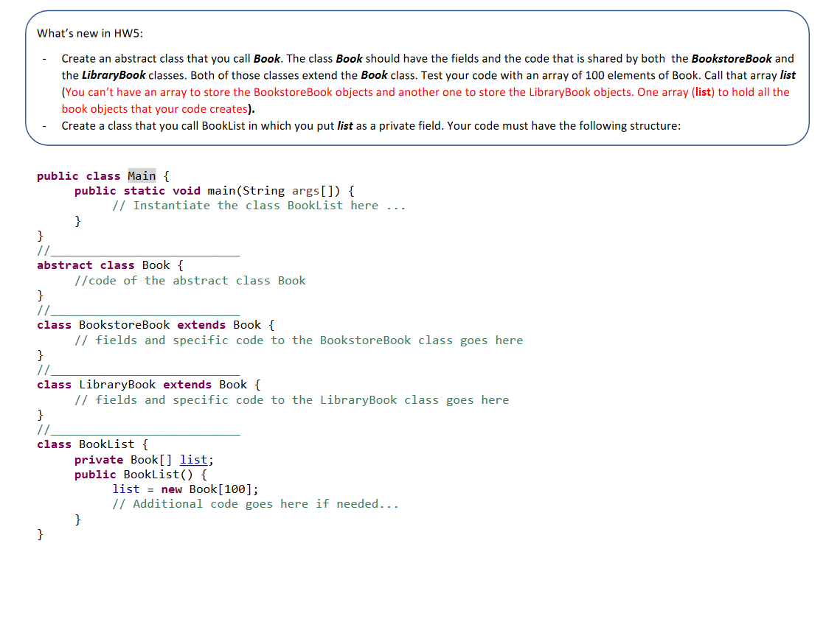Image resolution: width=840 pixels, height=636 pixels.
Task: Click the new Book[100] expression
Action: coord(209,489)
